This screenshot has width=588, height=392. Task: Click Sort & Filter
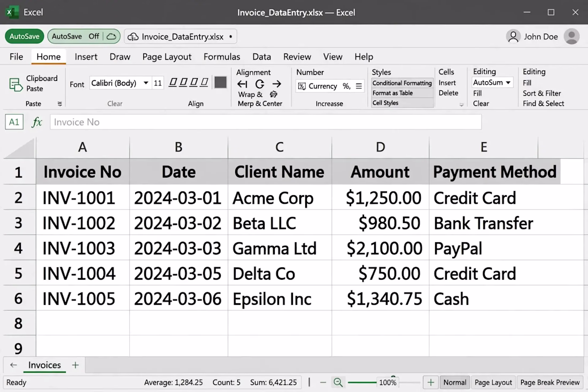pyautogui.click(x=542, y=93)
